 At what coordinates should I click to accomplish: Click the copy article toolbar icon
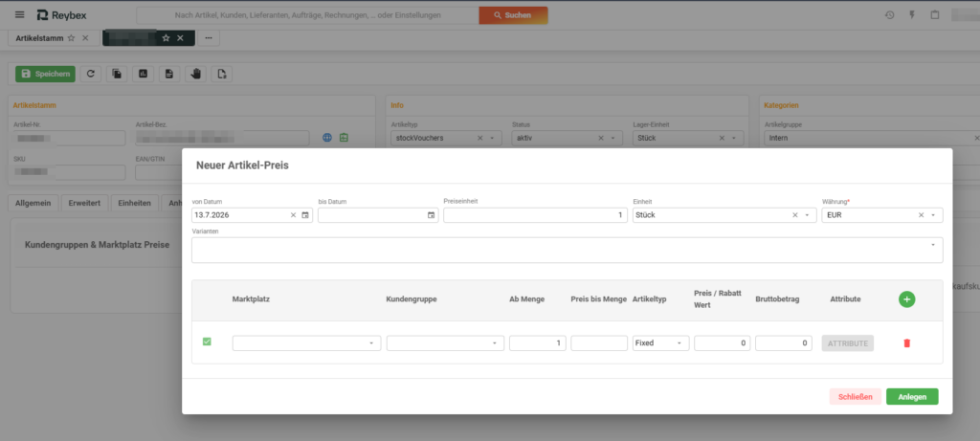[x=117, y=74]
